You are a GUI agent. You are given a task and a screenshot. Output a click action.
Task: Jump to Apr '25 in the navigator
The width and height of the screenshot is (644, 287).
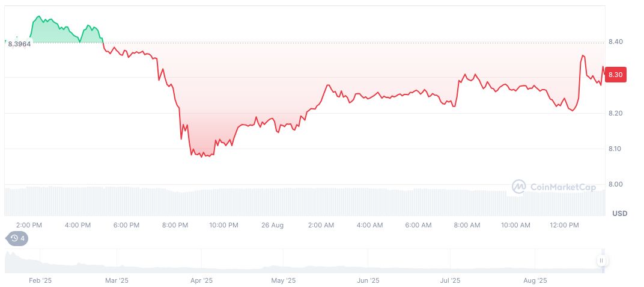tap(201, 280)
